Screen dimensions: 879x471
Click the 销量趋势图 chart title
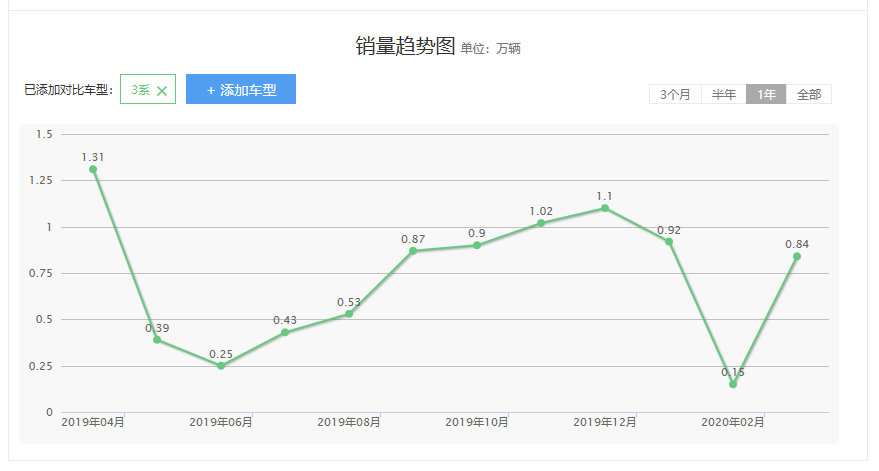(405, 46)
